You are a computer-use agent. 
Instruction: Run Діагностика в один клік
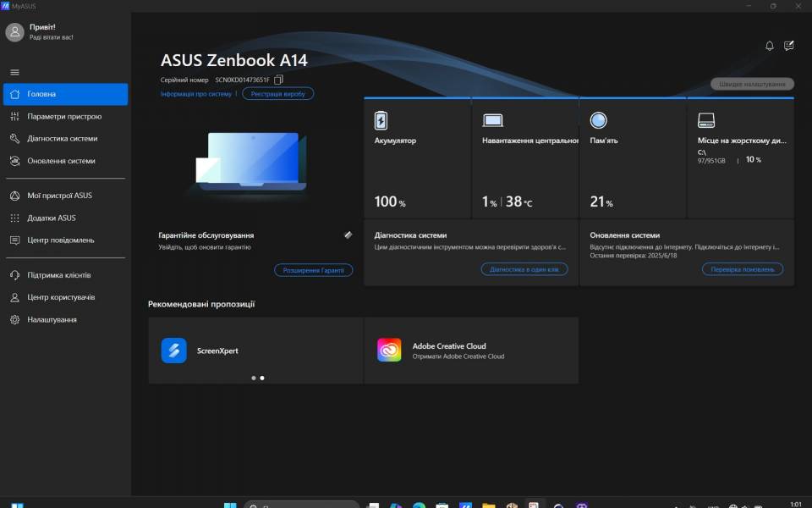(x=524, y=269)
